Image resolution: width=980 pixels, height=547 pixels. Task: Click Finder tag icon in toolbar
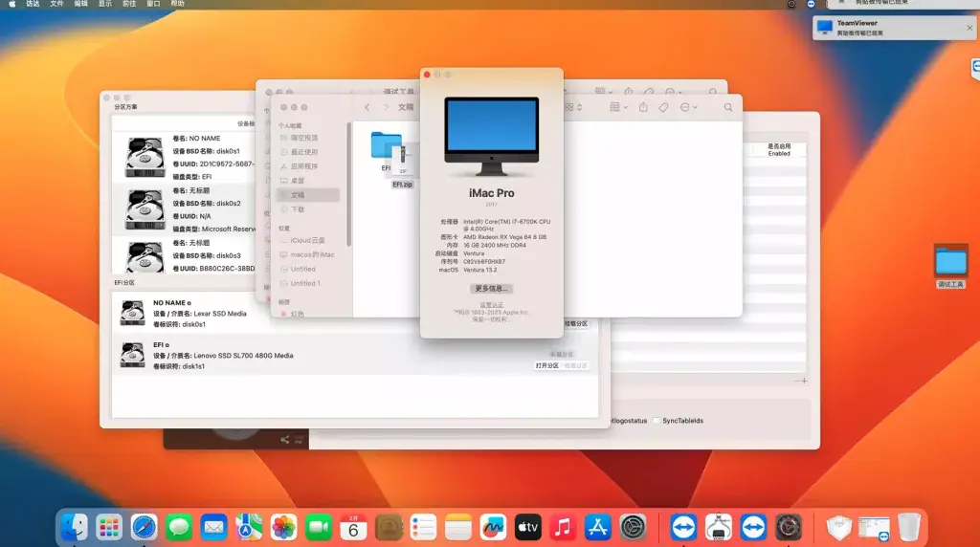tap(664, 107)
